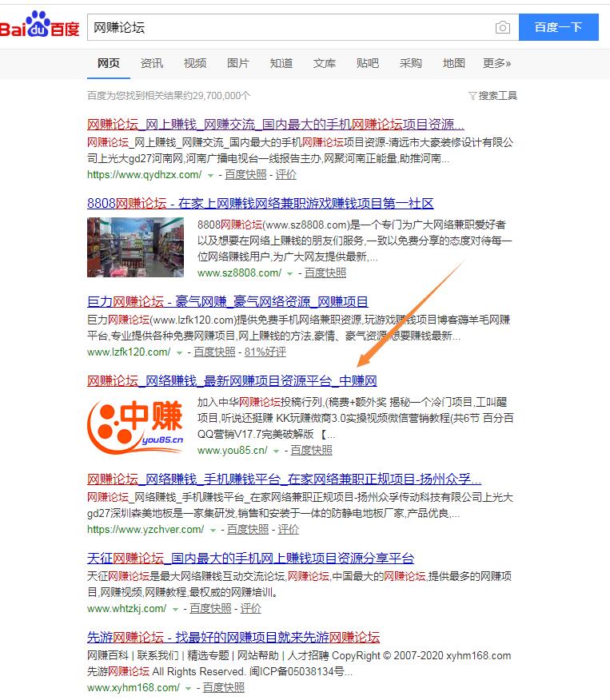Open 百度快照 for yzchver.com result

[x=248, y=530]
